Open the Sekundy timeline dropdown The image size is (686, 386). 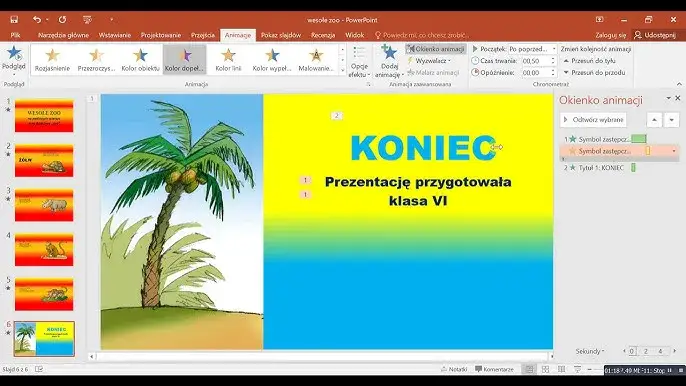pyautogui.click(x=590, y=351)
